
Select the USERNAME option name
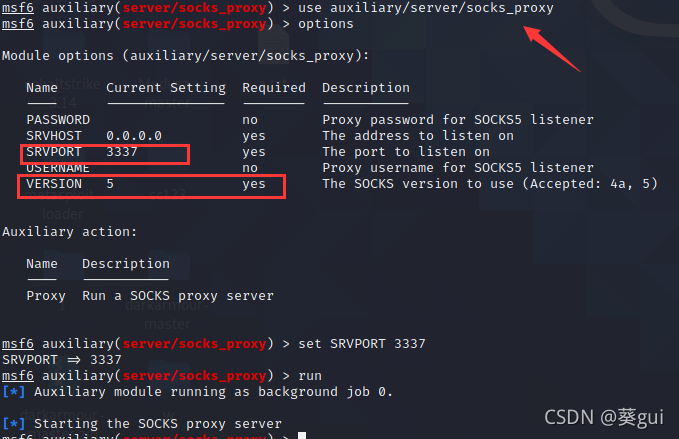click(x=58, y=168)
